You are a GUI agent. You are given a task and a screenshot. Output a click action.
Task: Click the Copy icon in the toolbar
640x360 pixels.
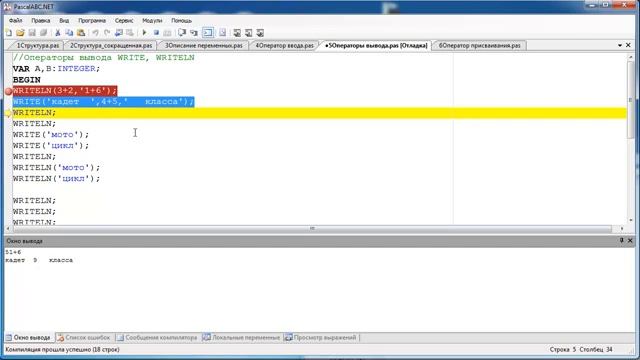[69, 33]
